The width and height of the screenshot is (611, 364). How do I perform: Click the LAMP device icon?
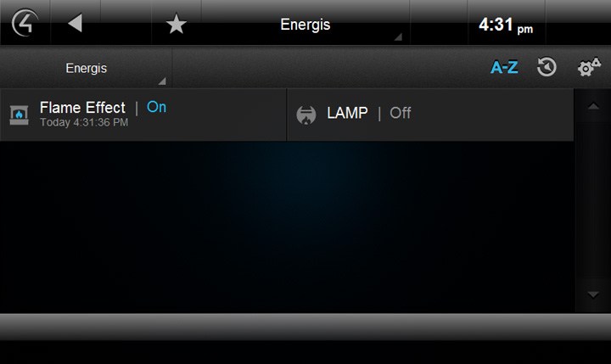click(306, 115)
